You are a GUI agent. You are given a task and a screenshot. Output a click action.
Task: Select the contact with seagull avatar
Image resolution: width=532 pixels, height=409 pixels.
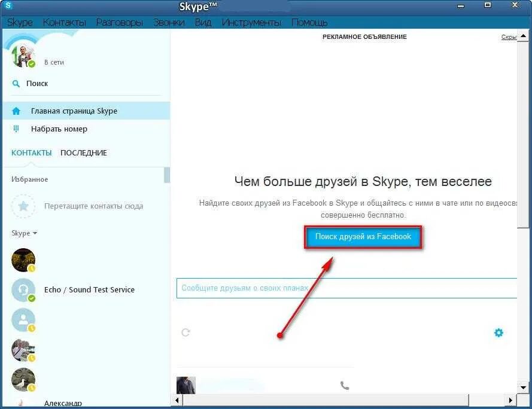[x=23, y=380]
